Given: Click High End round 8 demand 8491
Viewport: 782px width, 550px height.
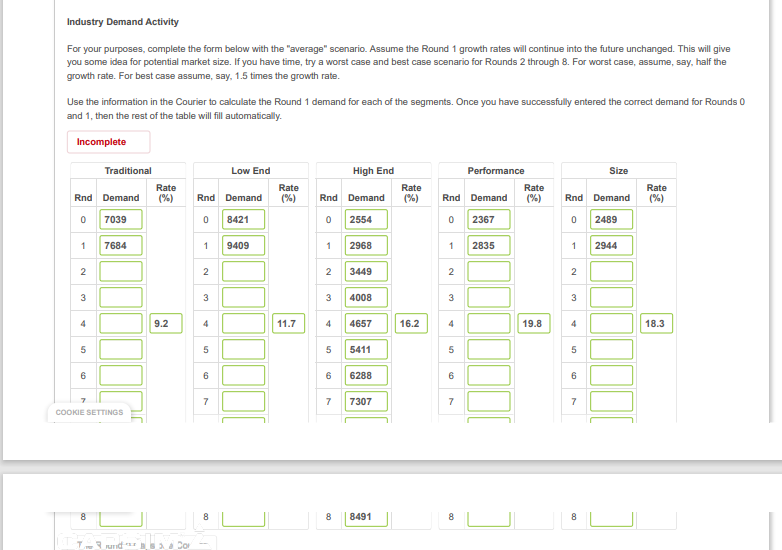Looking at the screenshot, I should coord(366,518).
